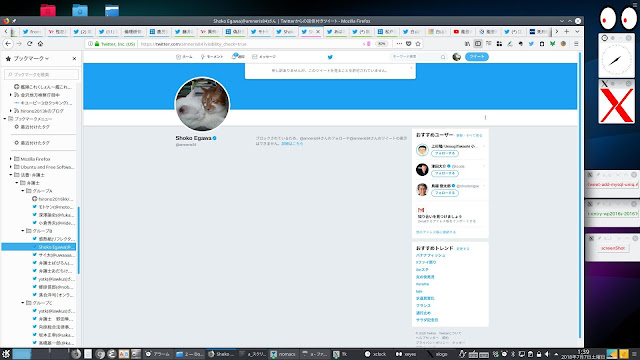Image resolution: width=640 pixels, height=360 pixels.
Task: Toggle sidebar toolbar button
Action: click(478, 44)
